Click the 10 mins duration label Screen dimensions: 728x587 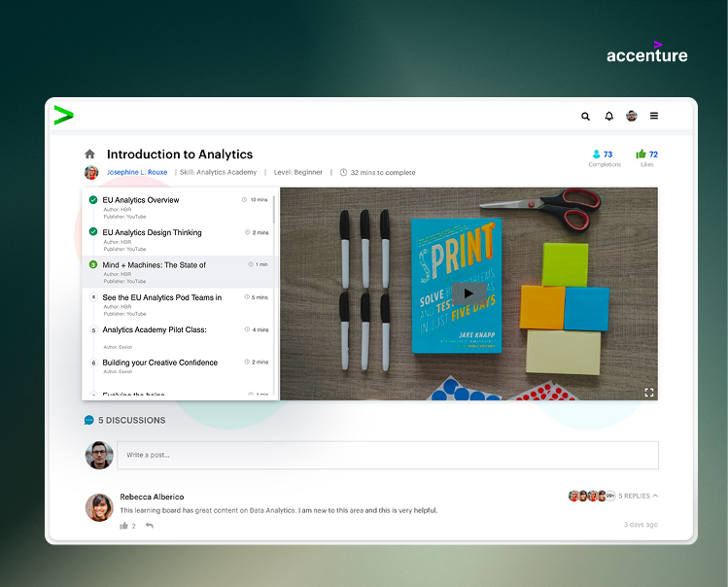(259, 199)
